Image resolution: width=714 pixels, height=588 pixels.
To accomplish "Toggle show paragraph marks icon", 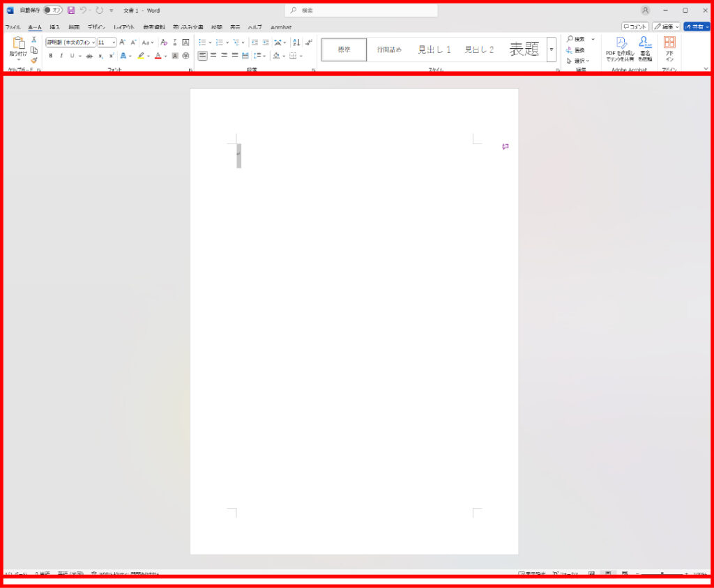I will [x=309, y=42].
